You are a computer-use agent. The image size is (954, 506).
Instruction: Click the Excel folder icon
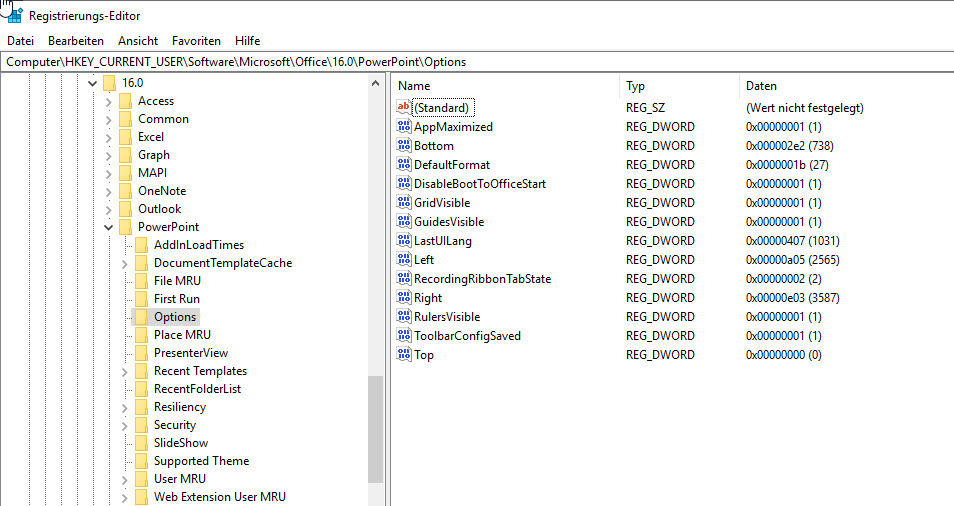click(125, 137)
